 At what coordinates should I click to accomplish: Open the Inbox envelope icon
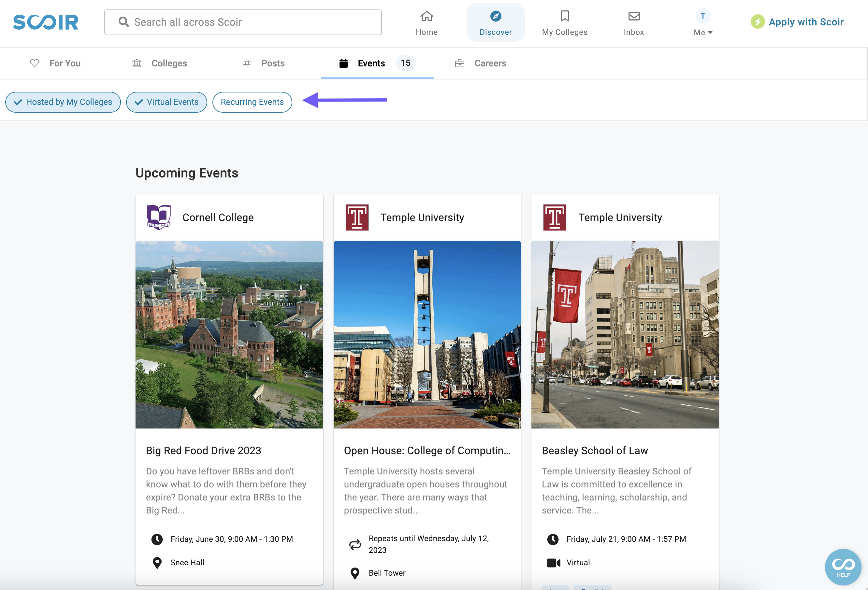(634, 16)
